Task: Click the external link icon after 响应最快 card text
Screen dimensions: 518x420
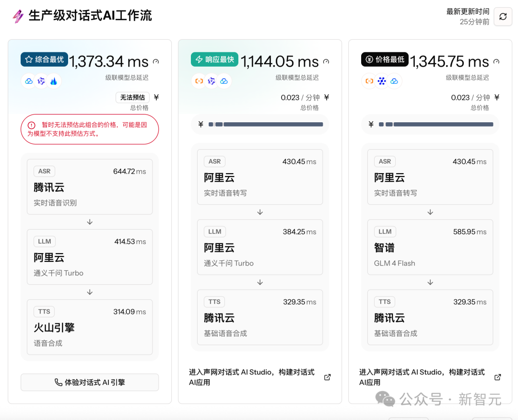Action: pyautogui.click(x=327, y=377)
